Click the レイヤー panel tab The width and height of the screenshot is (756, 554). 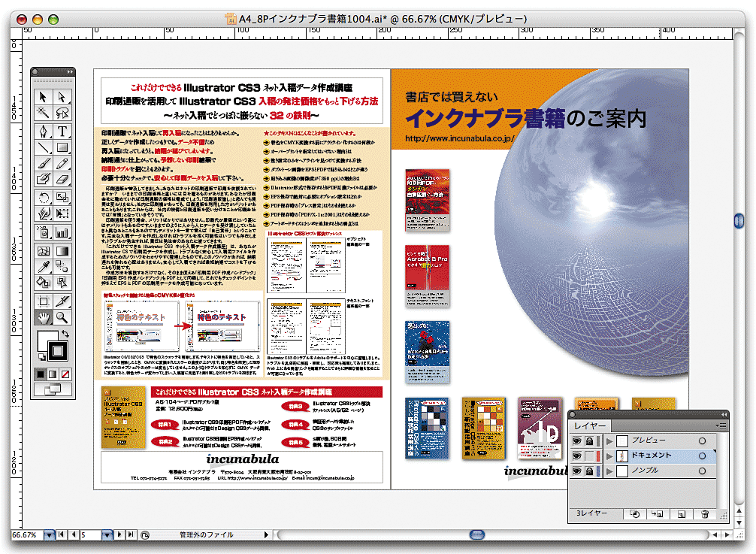point(590,425)
